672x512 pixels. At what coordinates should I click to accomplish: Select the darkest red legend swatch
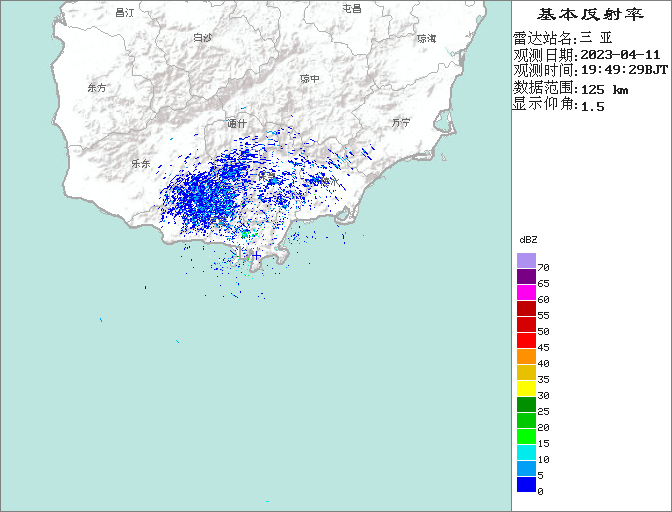click(x=526, y=308)
